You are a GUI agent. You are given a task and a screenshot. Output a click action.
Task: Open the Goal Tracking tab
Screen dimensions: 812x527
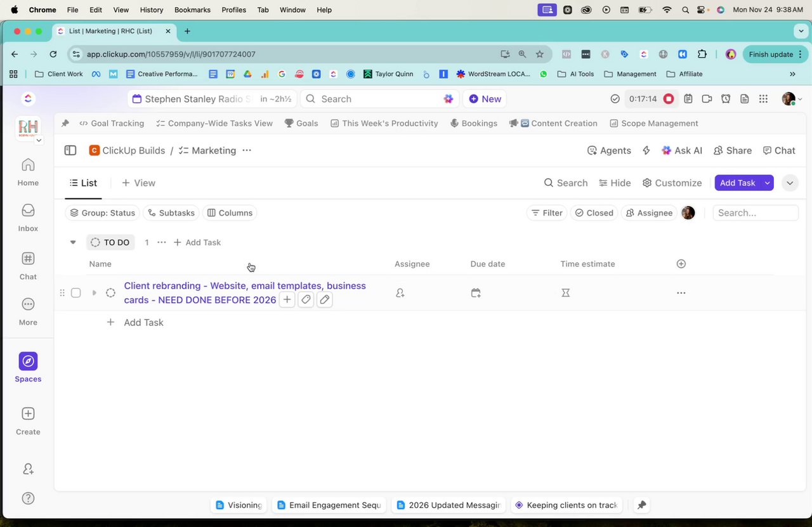tap(112, 123)
